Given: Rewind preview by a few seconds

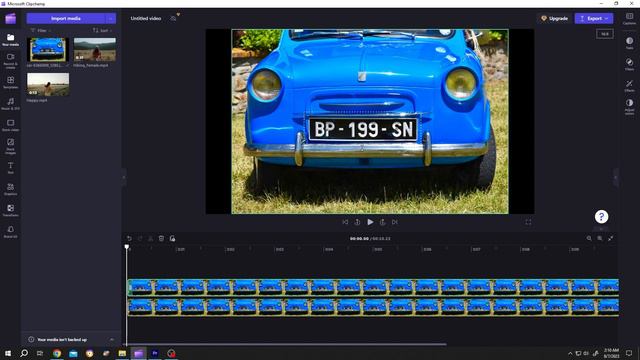Looking at the screenshot, I should [357, 222].
